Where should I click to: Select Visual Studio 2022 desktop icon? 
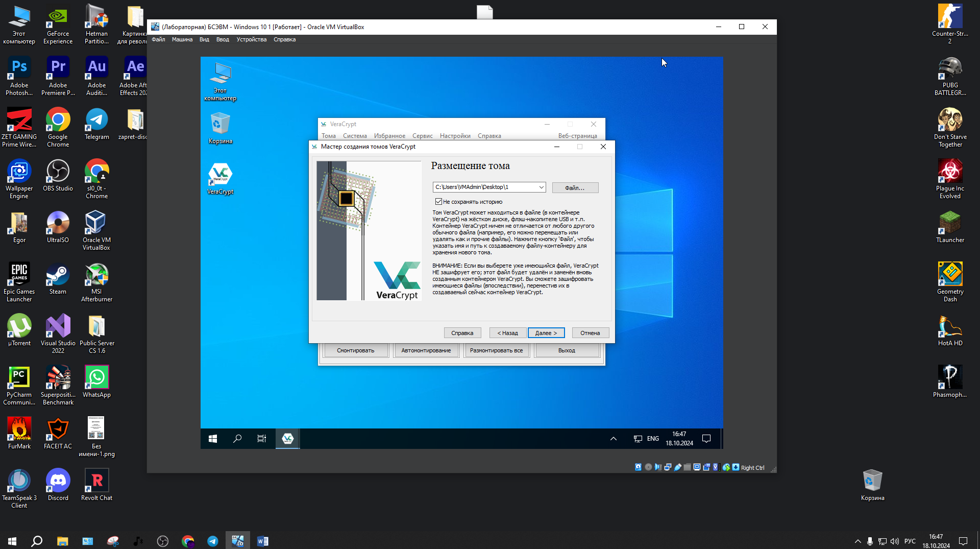pyautogui.click(x=58, y=334)
